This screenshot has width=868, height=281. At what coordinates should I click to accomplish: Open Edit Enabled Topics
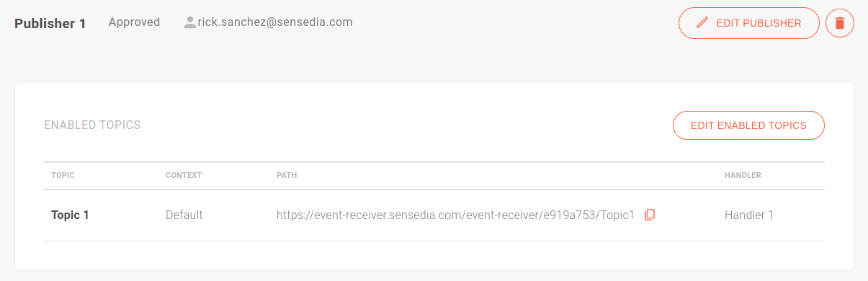tap(748, 125)
